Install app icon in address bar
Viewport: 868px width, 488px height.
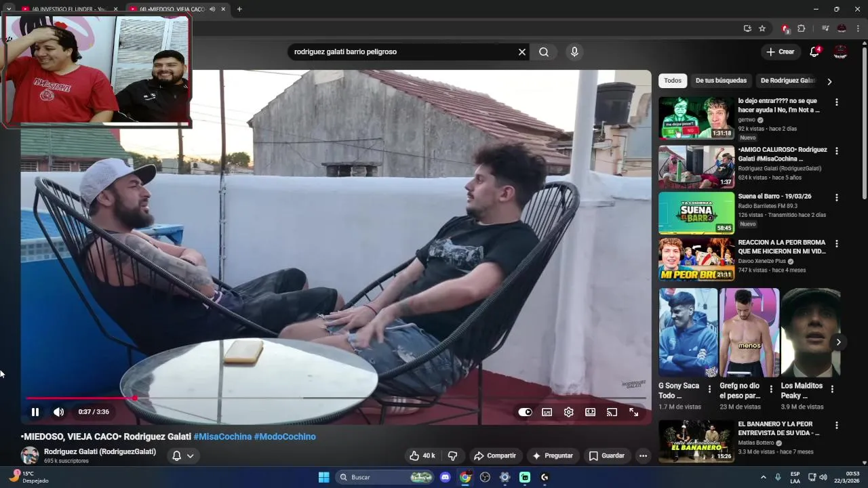[x=747, y=28]
